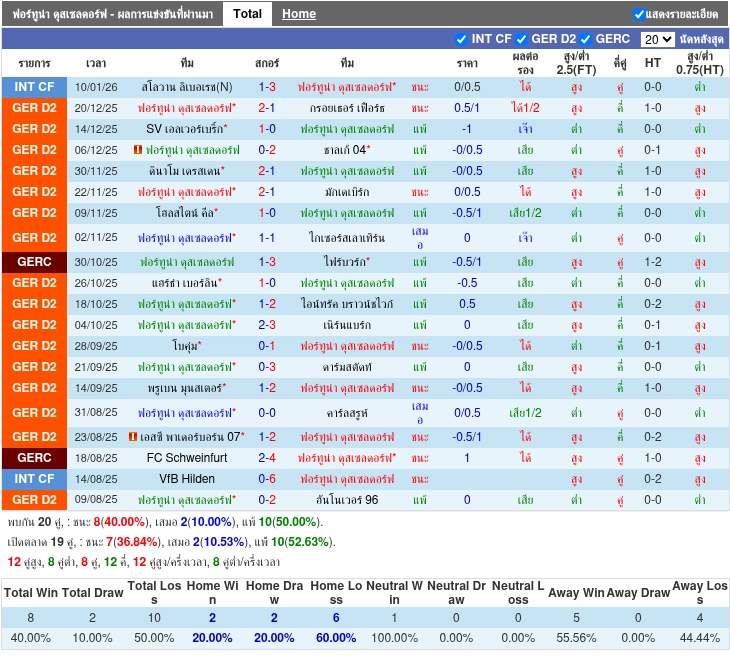Select the date 14/09/25
This screenshot has height=656, width=730.
point(96,388)
